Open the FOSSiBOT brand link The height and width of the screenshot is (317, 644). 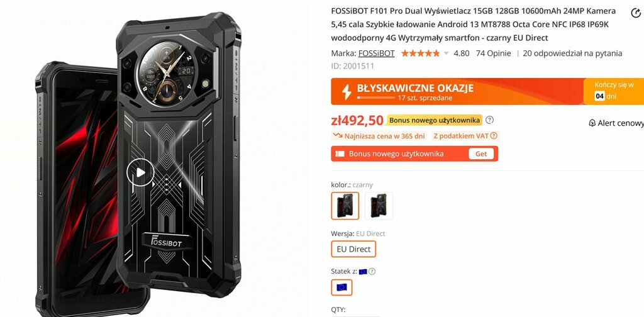[376, 53]
